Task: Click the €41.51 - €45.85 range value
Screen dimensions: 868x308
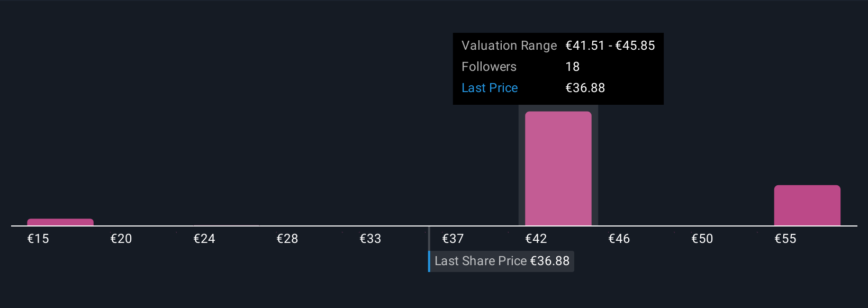Action: 610,46
